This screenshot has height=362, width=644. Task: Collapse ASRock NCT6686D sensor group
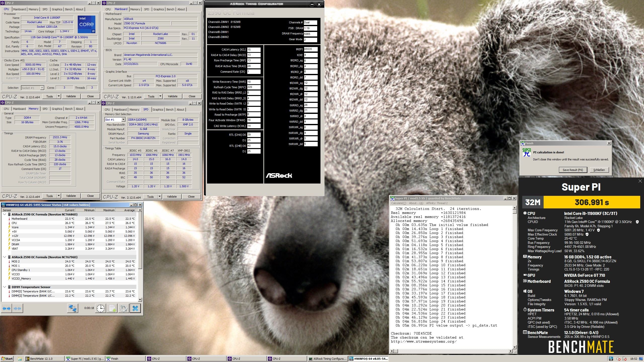[5, 214]
